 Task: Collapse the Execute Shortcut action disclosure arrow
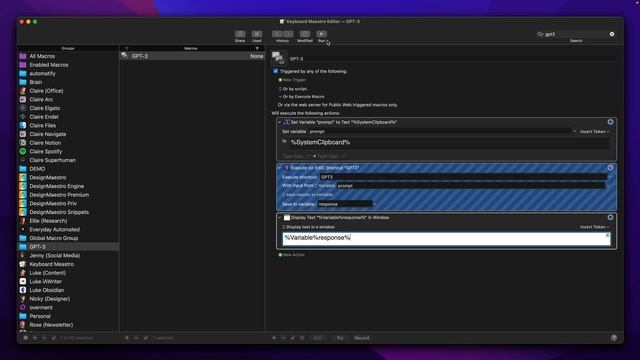[x=280, y=168]
